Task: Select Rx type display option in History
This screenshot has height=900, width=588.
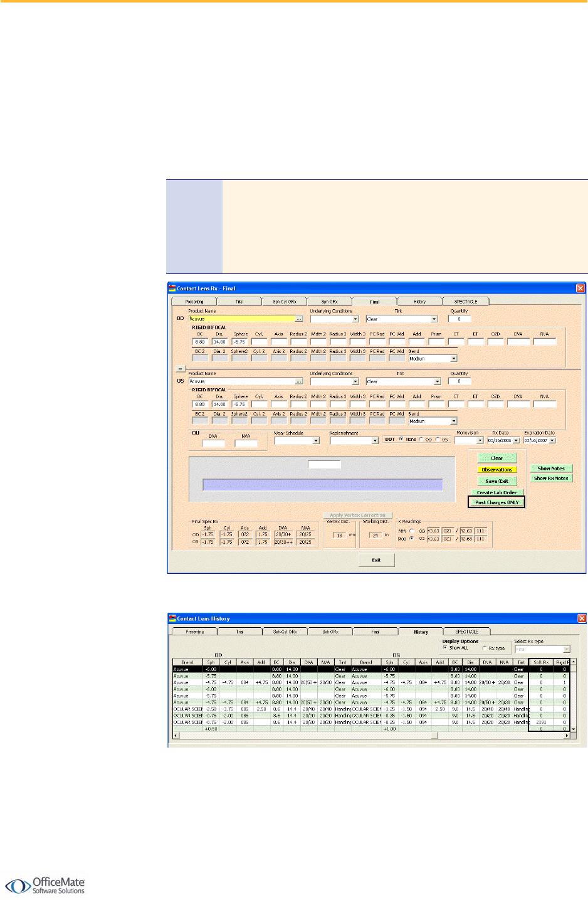Action: tap(485, 648)
